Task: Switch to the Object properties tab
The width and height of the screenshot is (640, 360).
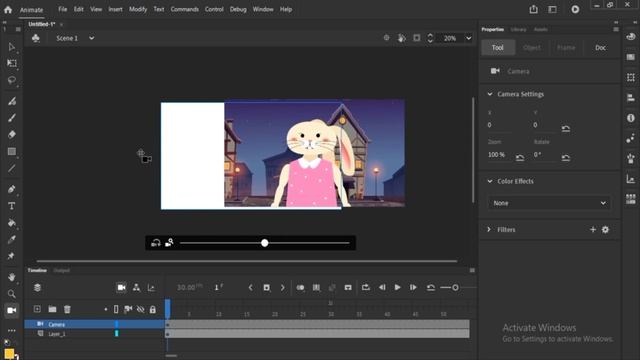Action: tap(531, 48)
